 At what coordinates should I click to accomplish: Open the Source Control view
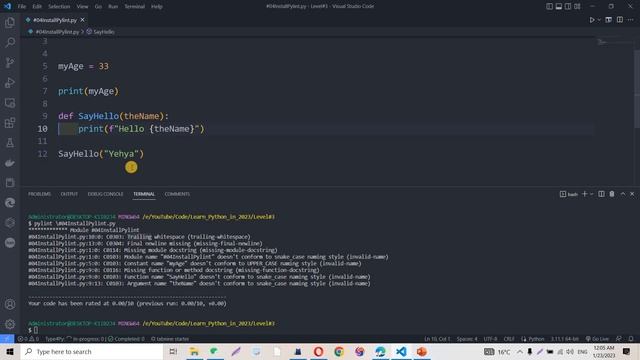tap(10, 62)
